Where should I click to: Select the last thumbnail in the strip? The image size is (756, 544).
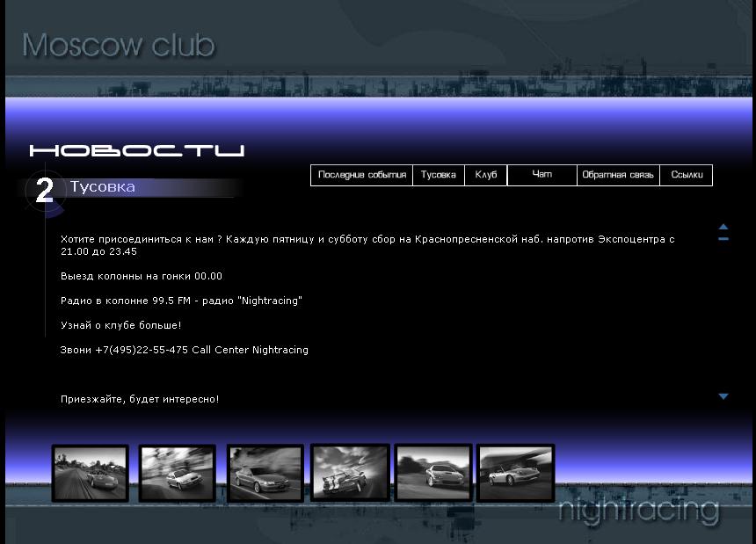click(515, 473)
